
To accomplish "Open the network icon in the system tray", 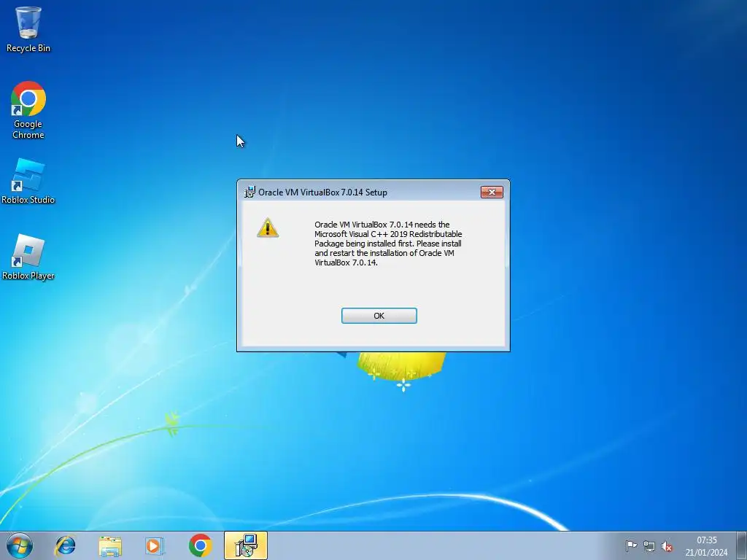I will tap(649, 546).
